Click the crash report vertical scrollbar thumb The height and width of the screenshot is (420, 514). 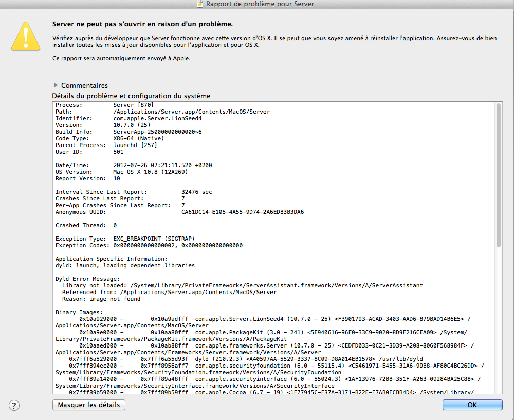(498, 175)
